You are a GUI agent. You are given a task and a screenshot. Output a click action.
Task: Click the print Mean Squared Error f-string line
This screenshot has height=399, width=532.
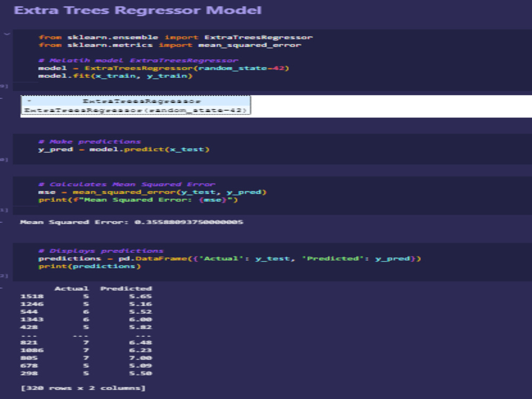(x=138, y=199)
